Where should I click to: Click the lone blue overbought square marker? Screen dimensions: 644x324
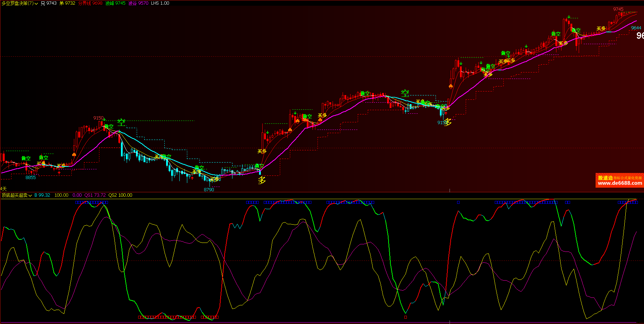pyautogui.click(x=458, y=202)
